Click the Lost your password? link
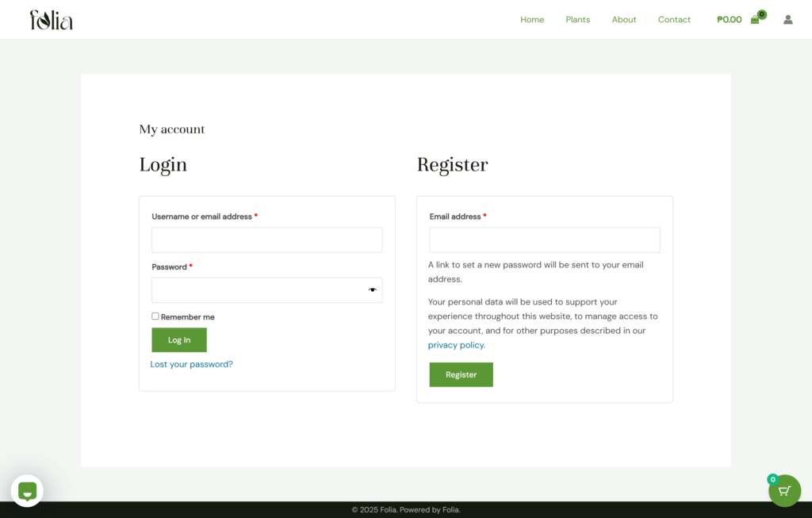The height and width of the screenshot is (518, 812). (192, 364)
